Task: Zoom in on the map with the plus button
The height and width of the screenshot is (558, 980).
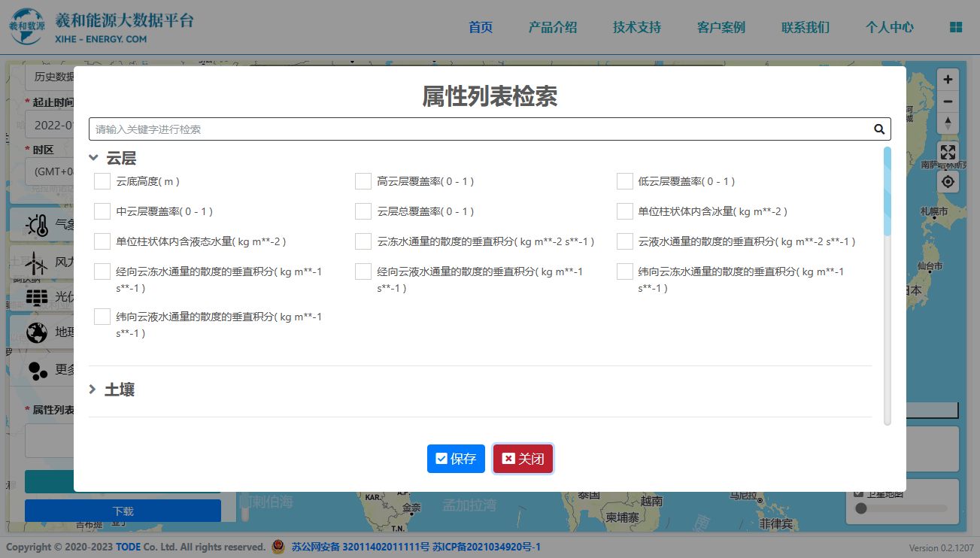Action: [x=948, y=80]
